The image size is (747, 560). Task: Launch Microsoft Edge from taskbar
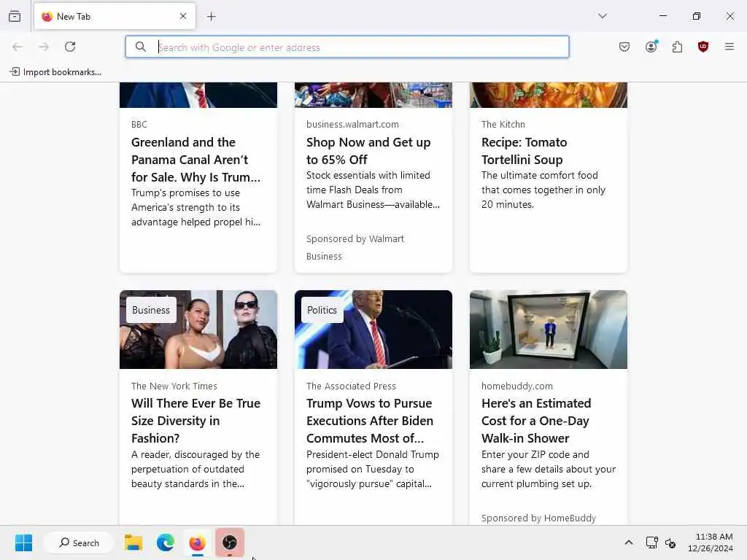pyautogui.click(x=166, y=542)
